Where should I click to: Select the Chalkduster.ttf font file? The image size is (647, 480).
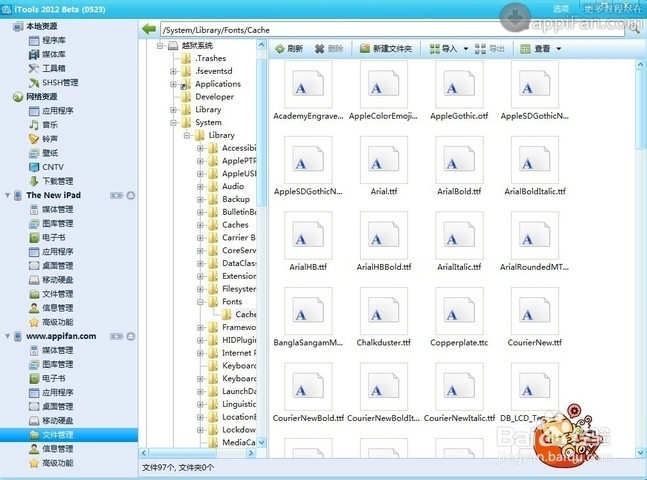(x=384, y=318)
